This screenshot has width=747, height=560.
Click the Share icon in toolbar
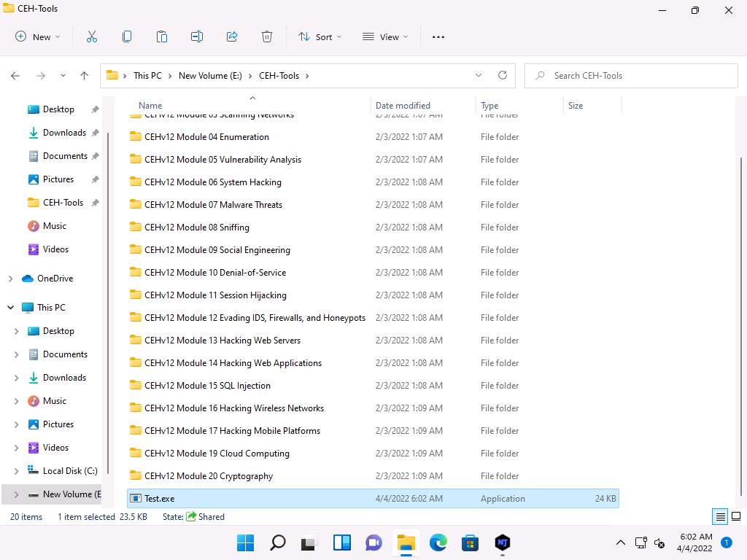pyautogui.click(x=232, y=36)
